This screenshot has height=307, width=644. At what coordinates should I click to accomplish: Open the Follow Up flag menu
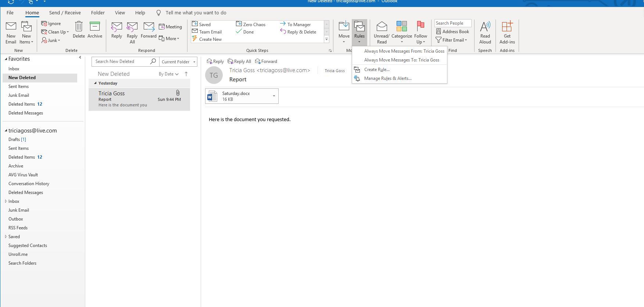[x=421, y=32]
